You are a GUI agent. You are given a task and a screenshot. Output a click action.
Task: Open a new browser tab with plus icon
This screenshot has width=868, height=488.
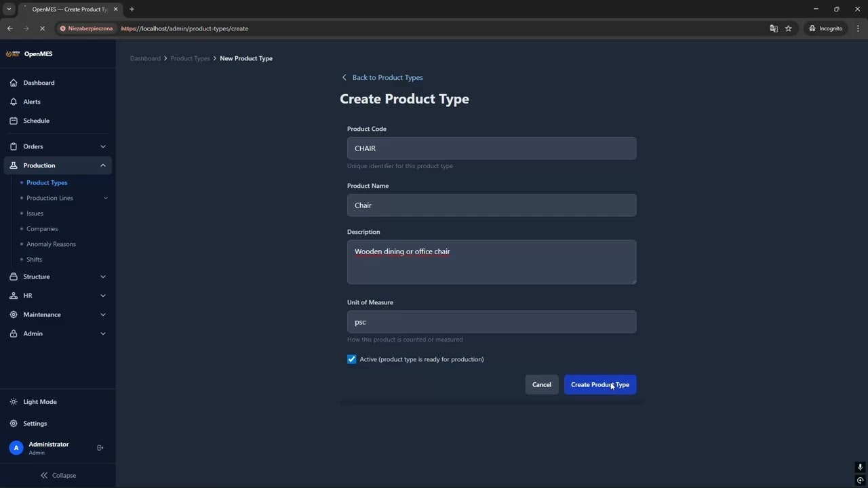[x=132, y=9]
